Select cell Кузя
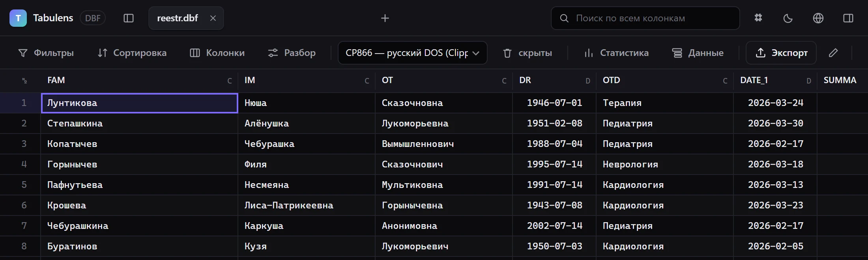The width and height of the screenshot is (868, 260). pyautogui.click(x=307, y=246)
